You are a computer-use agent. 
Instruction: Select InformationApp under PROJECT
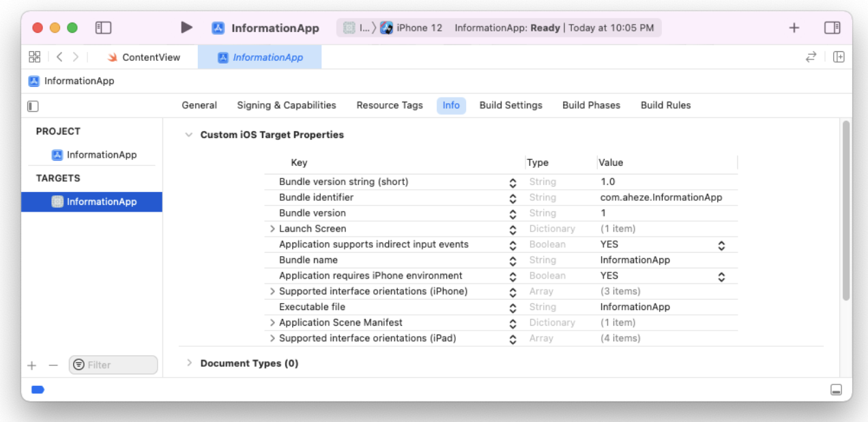pyautogui.click(x=94, y=155)
